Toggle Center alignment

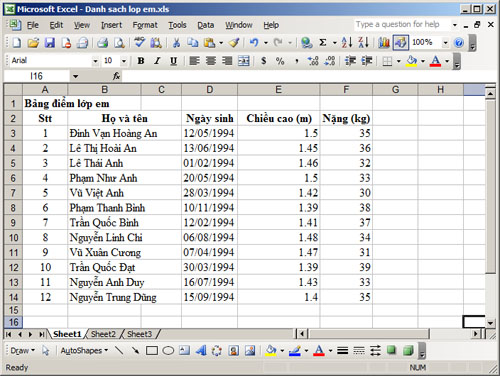click(x=211, y=61)
